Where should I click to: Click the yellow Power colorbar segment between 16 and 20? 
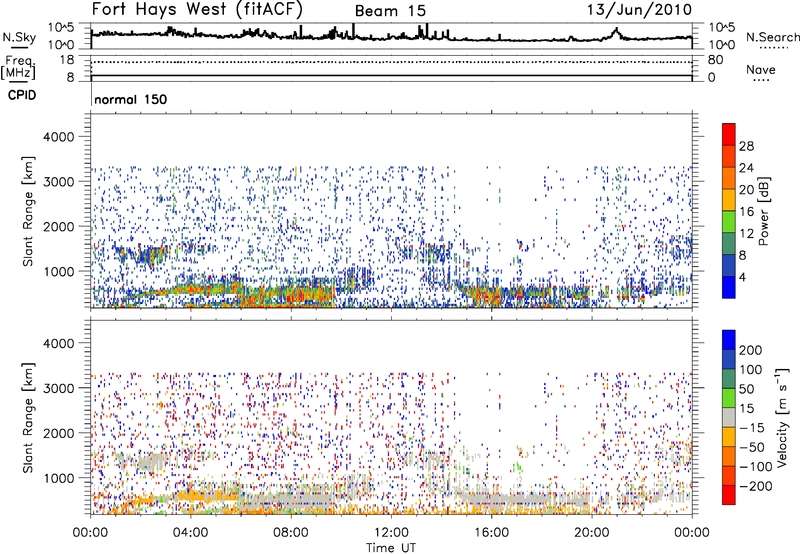[x=729, y=199]
